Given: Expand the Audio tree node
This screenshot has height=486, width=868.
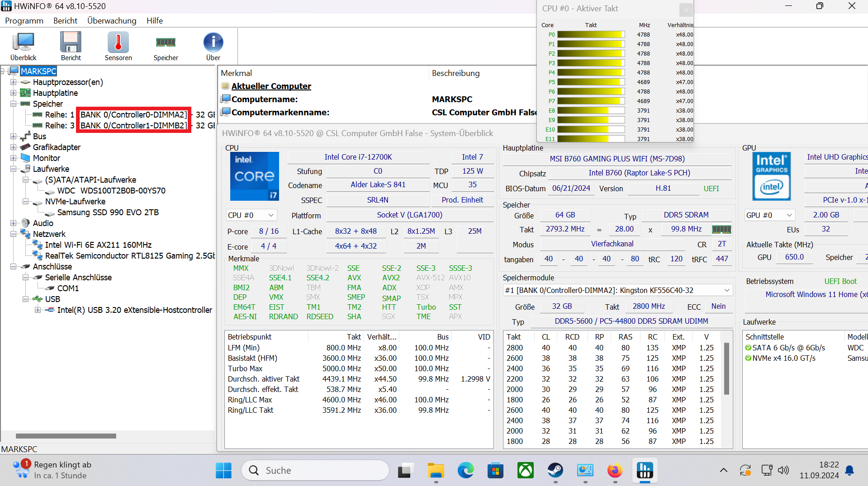Looking at the screenshot, I should tap(13, 223).
